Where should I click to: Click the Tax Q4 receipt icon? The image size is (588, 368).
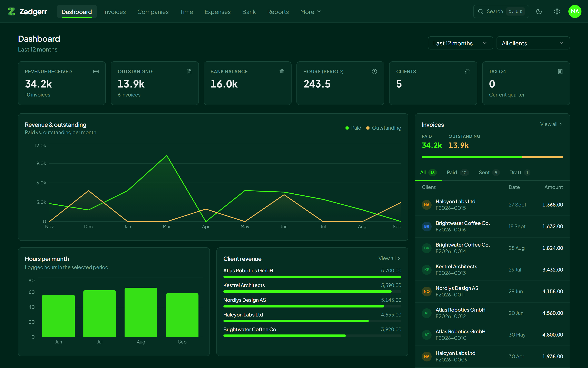(560, 72)
